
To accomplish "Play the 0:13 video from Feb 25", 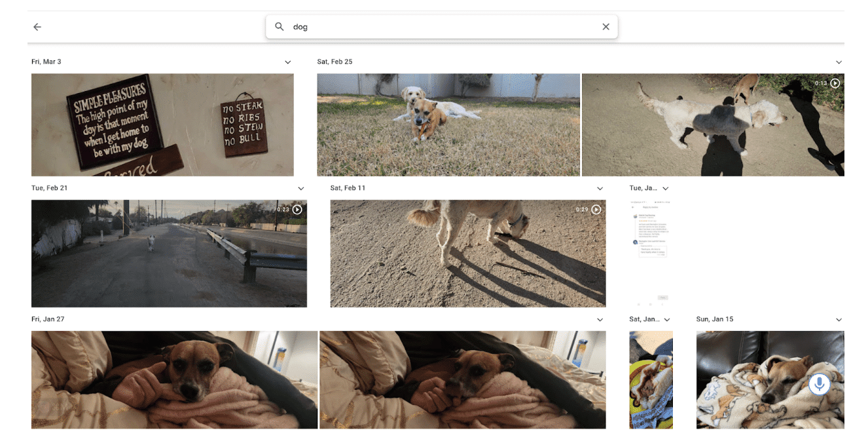I will (835, 84).
